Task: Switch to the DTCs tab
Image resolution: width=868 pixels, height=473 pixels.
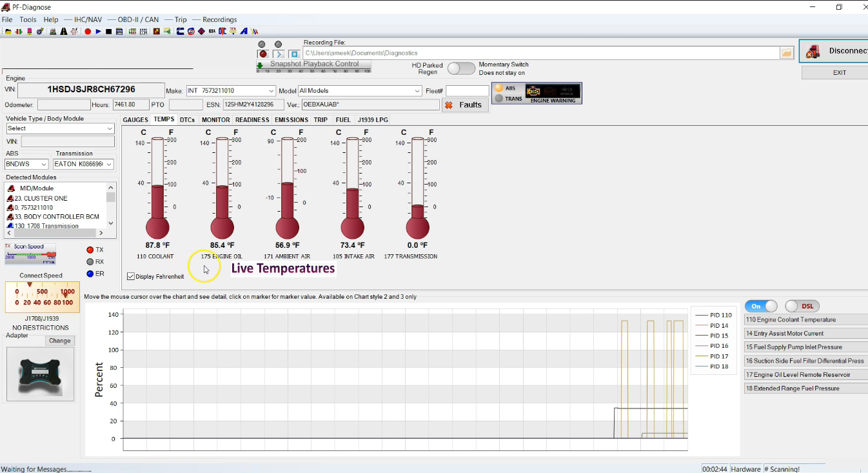Action: (187, 119)
